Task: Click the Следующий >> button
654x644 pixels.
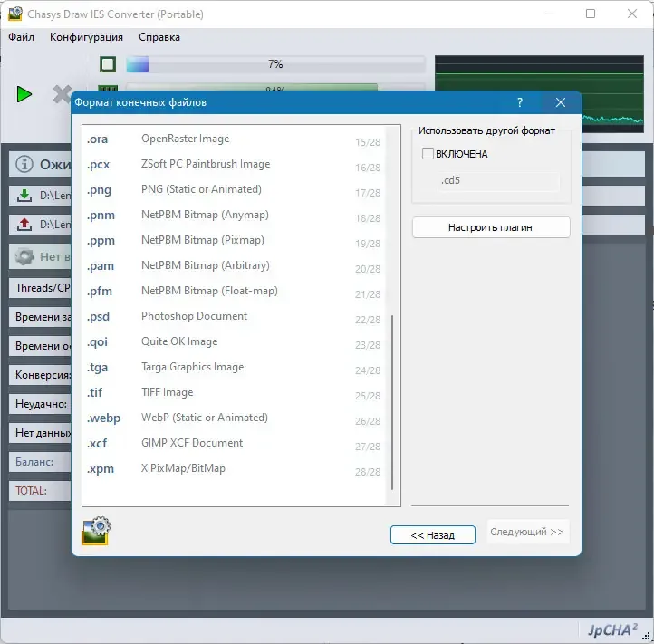Action: (527, 532)
